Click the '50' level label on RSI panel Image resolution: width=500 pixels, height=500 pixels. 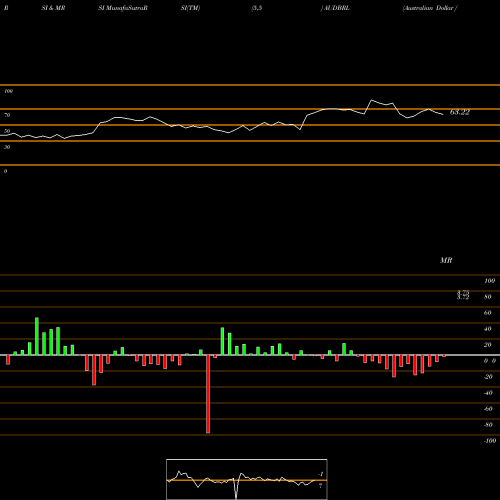pos(7,131)
